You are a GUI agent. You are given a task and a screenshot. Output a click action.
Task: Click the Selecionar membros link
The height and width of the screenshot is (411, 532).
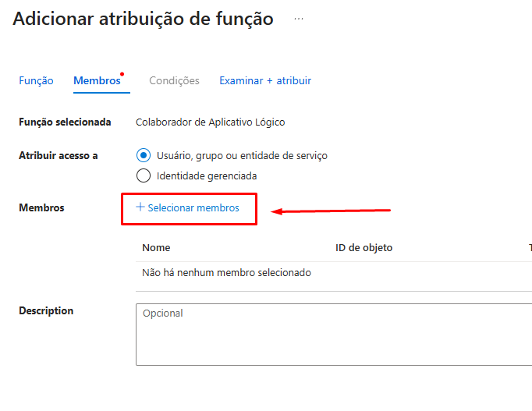click(x=193, y=208)
